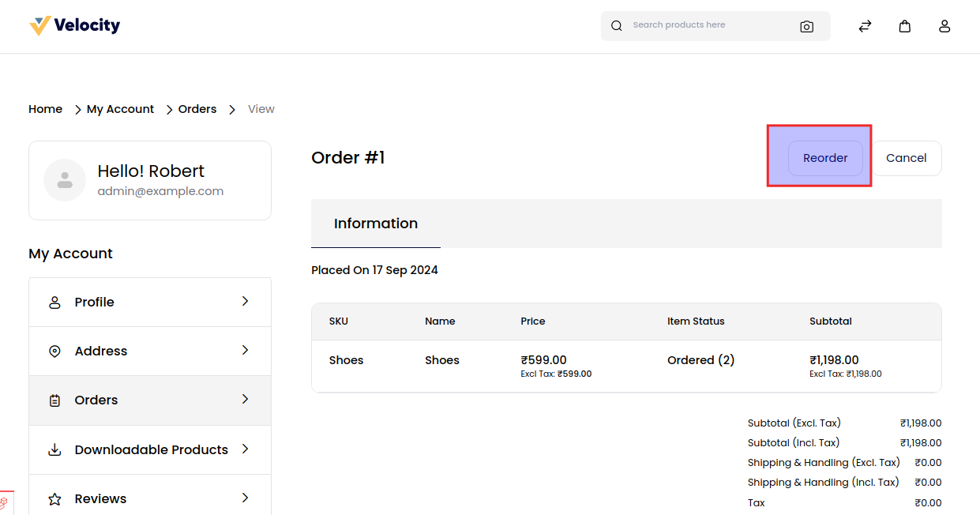Click the Orders clipboard icon
The height and width of the screenshot is (515, 980).
click(54, 400)
